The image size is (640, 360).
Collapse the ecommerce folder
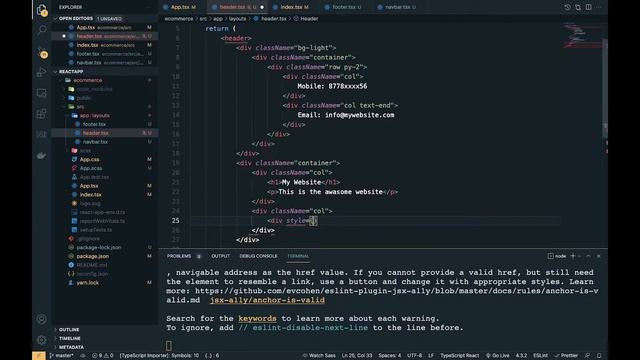pyautogui.click(x=88, y=80)
